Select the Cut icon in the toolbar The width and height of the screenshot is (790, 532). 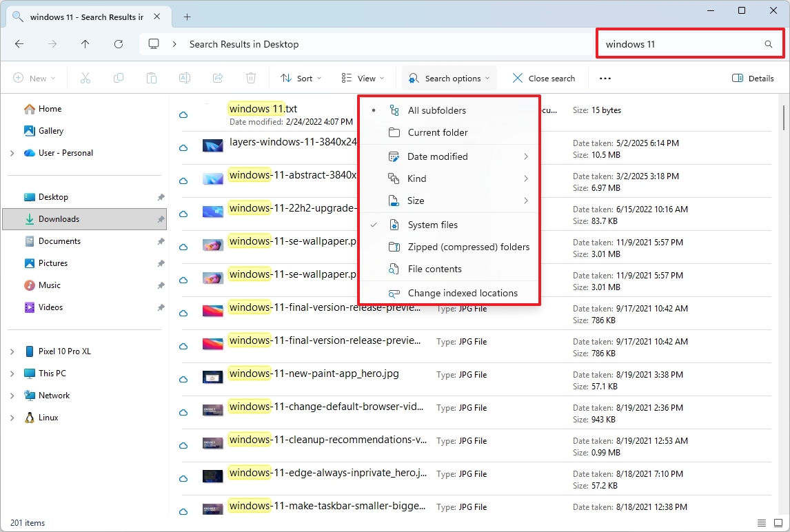point(85,78)
